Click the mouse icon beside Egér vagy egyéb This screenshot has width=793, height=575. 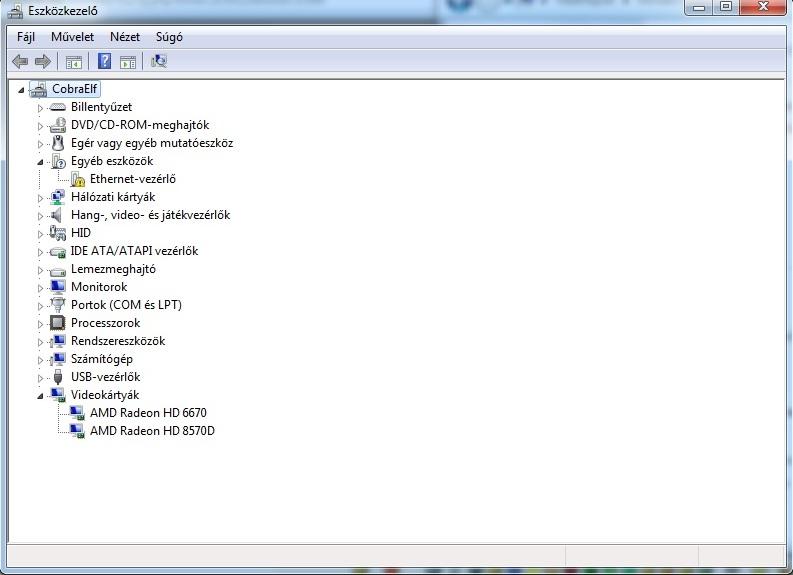click(58, 143)
